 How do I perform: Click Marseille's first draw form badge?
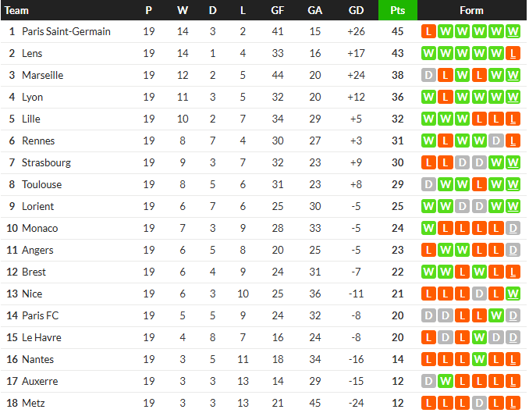click(428, 76)
